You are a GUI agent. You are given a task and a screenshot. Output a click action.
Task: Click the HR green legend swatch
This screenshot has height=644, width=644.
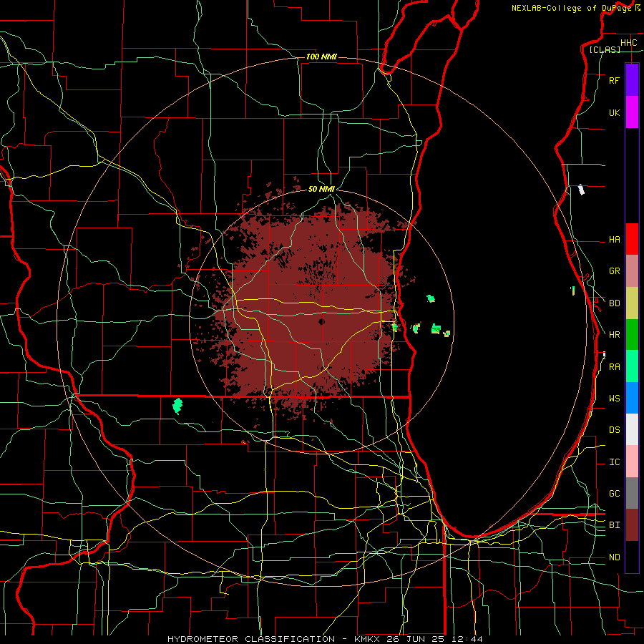click(632, 334)
